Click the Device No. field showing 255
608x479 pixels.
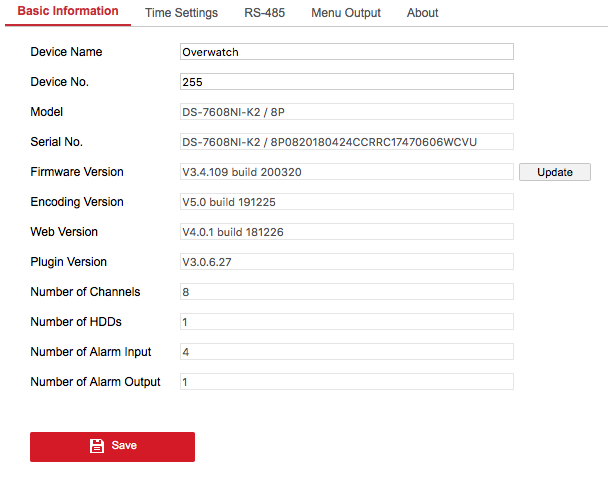[x=347, y=82]
